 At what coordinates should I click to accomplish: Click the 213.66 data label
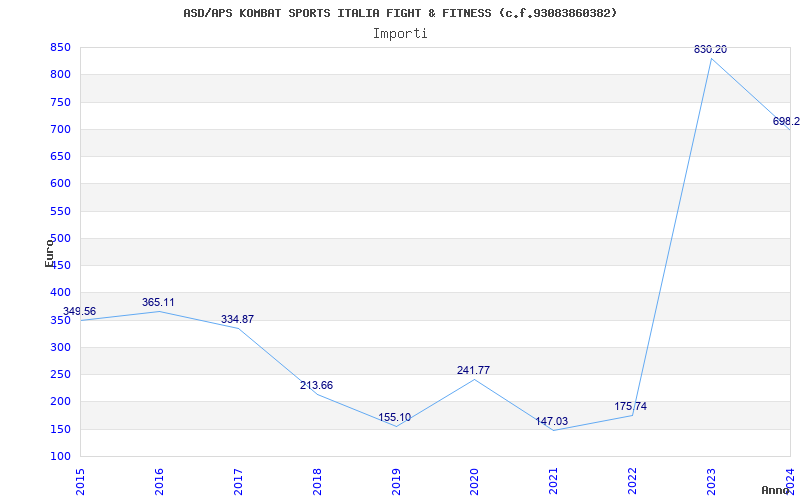[x=316, y=386]
